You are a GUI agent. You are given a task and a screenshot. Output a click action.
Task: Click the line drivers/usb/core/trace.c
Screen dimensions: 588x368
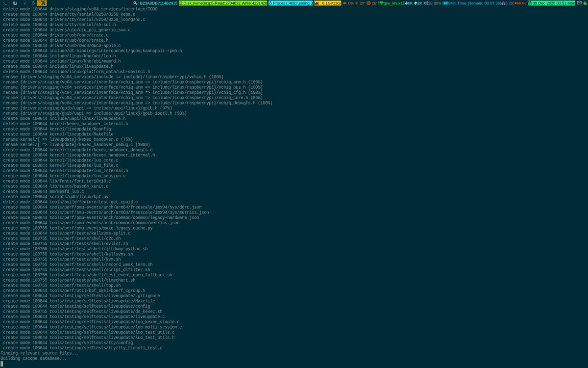pos(55,35)
